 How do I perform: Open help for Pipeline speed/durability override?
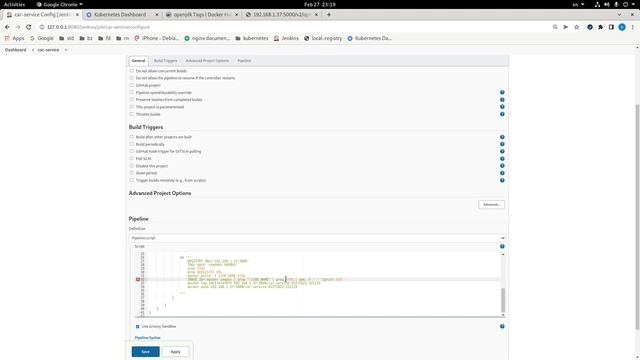point(502,93)
